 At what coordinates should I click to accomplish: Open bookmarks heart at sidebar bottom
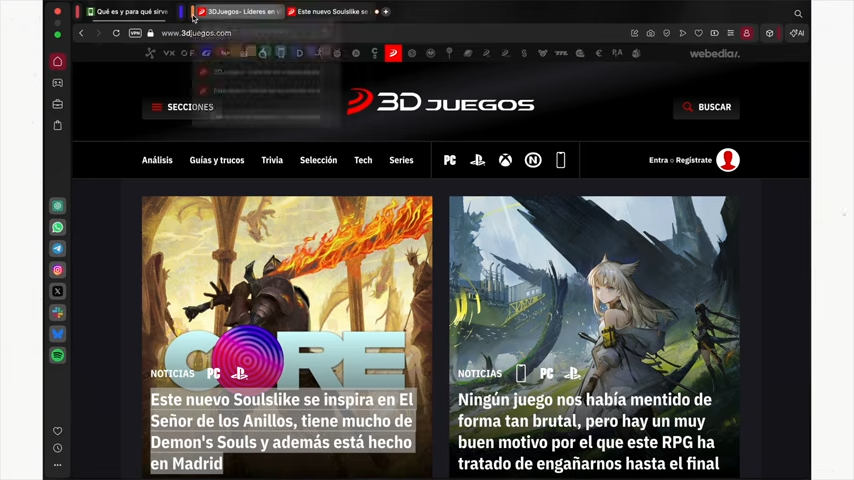pyautogui.click(x=58, y=431)
